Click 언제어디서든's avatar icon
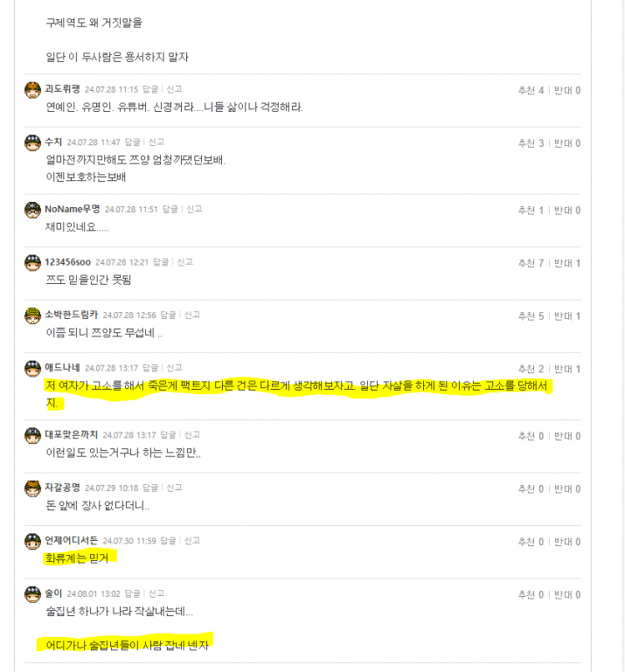625x672 pixels. click(x=32, y=542)
